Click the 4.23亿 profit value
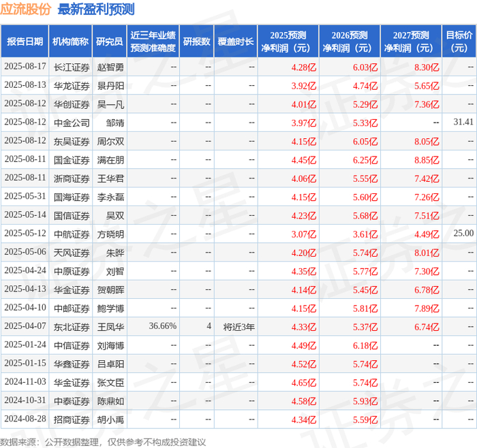This screenshot has height=448, width=477. [304, 216]
